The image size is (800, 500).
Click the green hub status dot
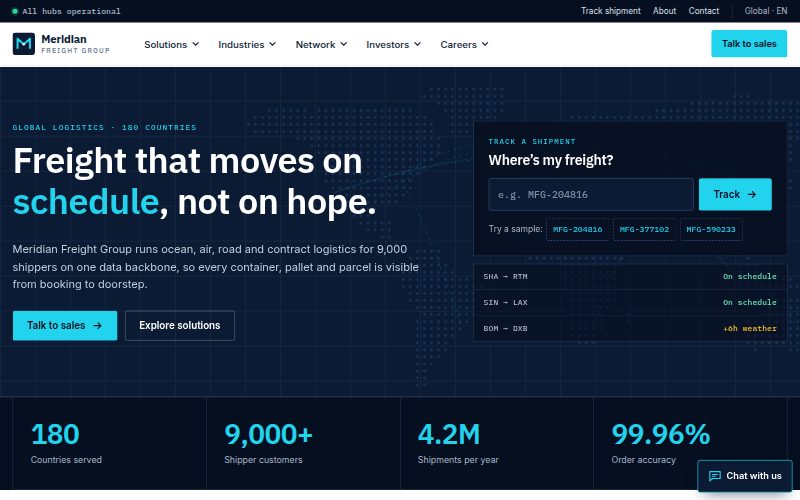click(15, 11)
